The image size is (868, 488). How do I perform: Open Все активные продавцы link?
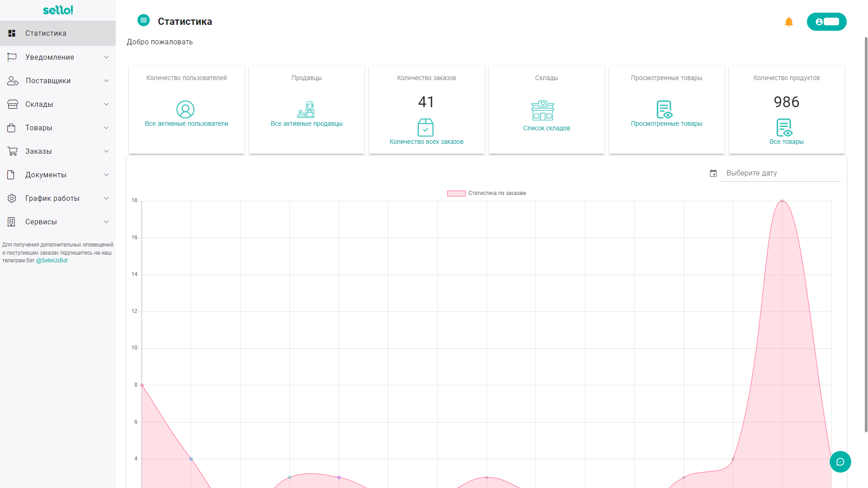click(306, 123)
